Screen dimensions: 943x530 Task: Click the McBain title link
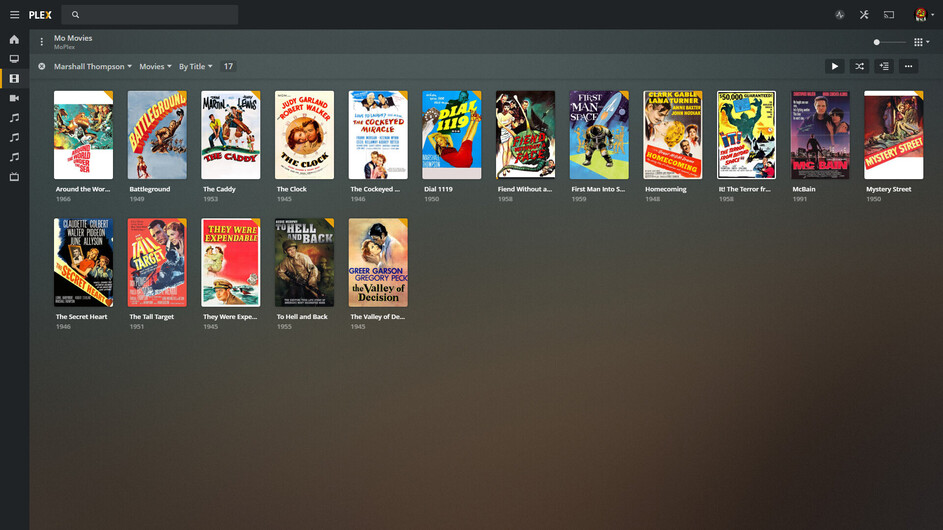pyautogui.click(x=804, y=189)
